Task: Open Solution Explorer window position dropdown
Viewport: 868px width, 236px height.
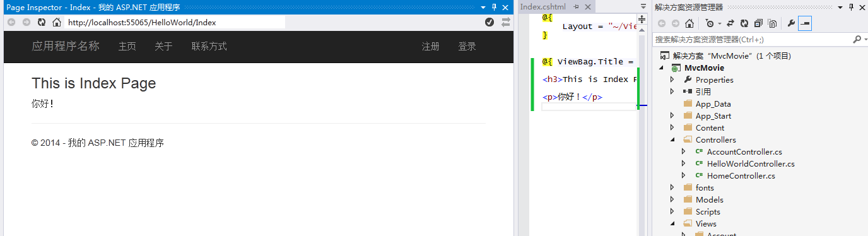Action: point(841,7)
